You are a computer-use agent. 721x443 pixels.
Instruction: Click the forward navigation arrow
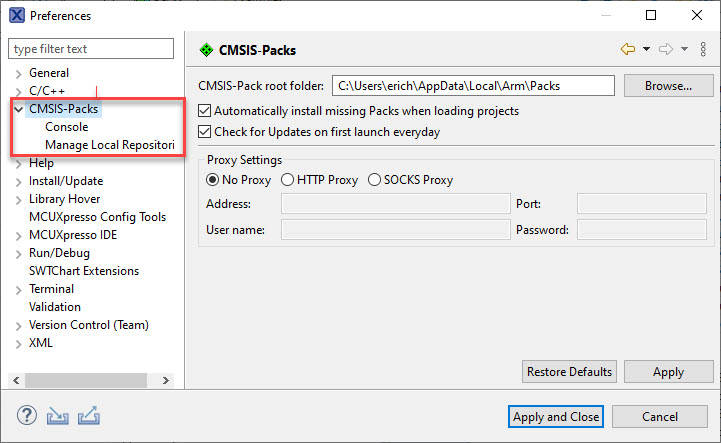click(665, 49)
